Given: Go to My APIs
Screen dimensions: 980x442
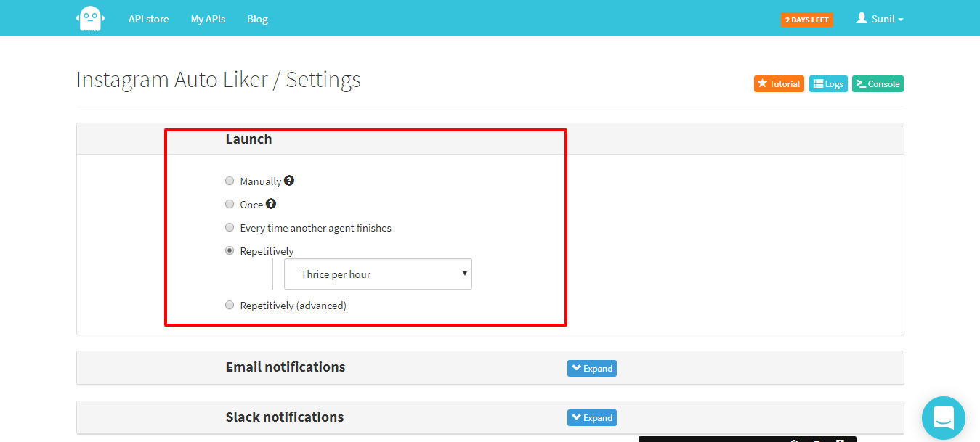Looking at the screenshot, I should tap(208, 19).
